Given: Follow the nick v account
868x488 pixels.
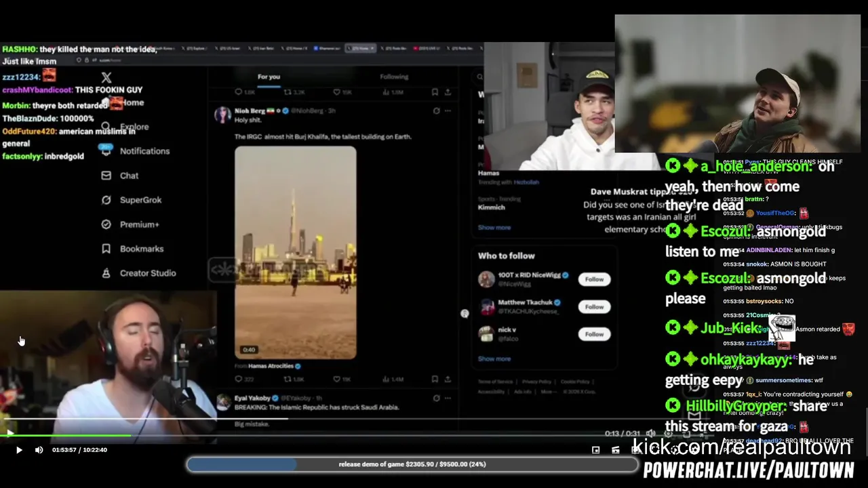Looking at the screenshot, I should [x=594, y=334].
